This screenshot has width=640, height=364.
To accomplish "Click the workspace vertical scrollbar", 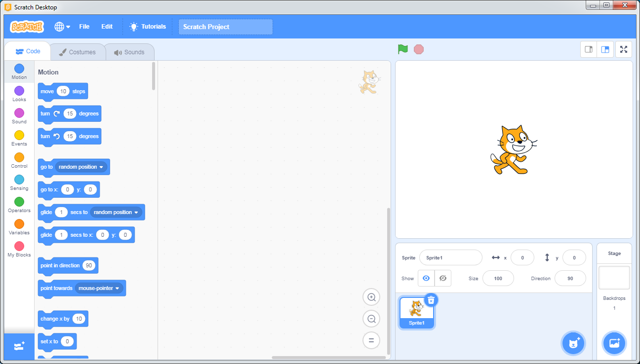I will tap(389, 281).
